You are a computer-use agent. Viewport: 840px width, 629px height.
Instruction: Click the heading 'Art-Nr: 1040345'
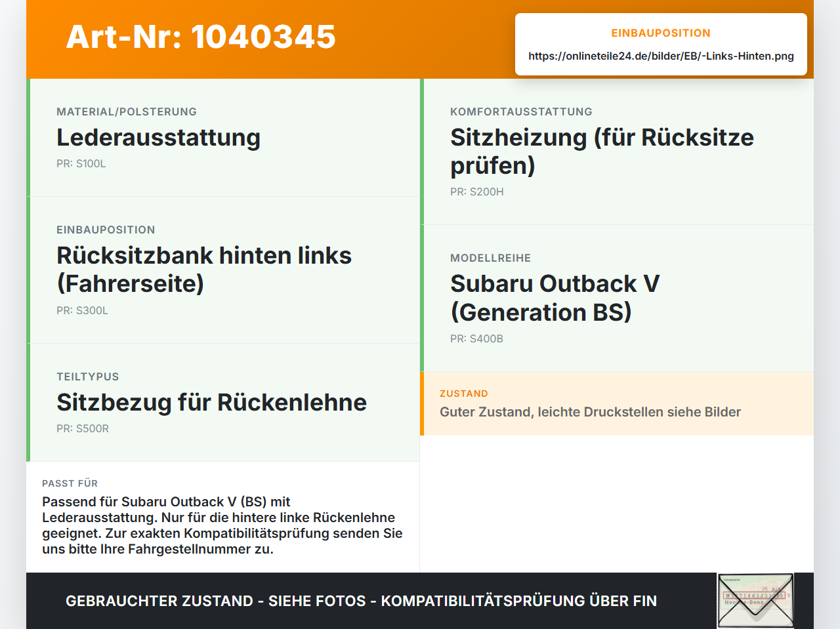point(201,37)
